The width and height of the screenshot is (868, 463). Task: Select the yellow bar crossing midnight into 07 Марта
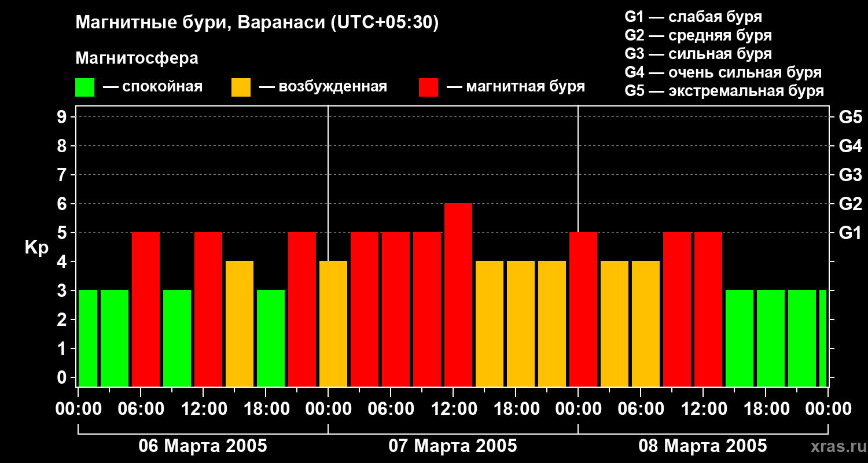tap(333, 324)
